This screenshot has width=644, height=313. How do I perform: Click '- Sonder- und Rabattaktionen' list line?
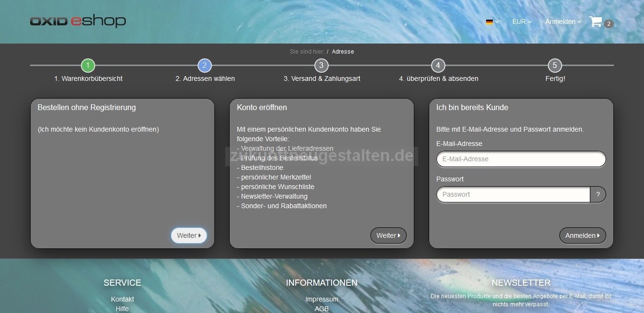pos(282,206)
